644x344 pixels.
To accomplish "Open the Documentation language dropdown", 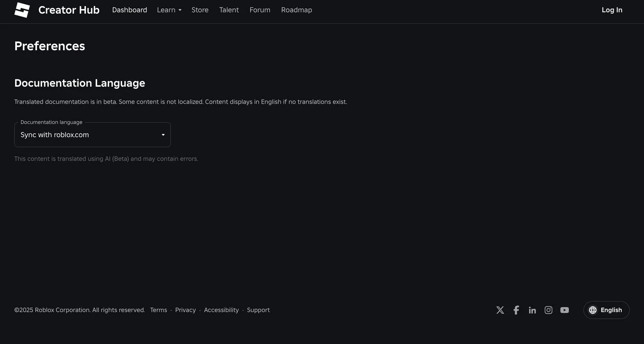I will point(93,134).
